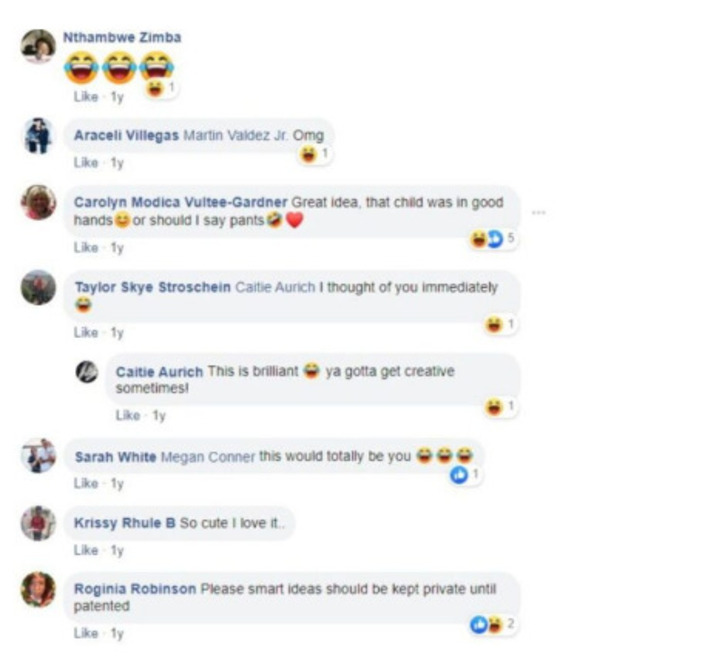Open reactions count on Carolyn Modica's comment
Image resolution: width=702 pixels, height=663 pixels.
point(493,239)
